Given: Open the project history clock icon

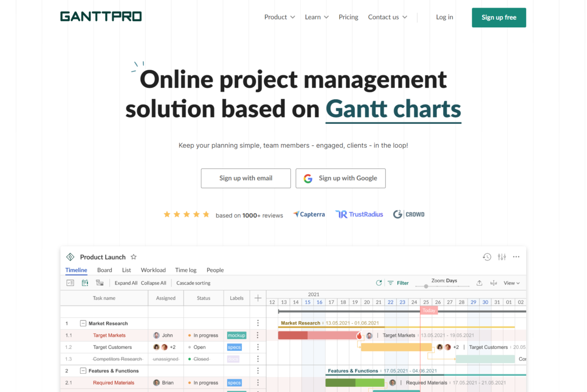Looking at the screenshot, I should pyautogui.click(x=487, y=257).
